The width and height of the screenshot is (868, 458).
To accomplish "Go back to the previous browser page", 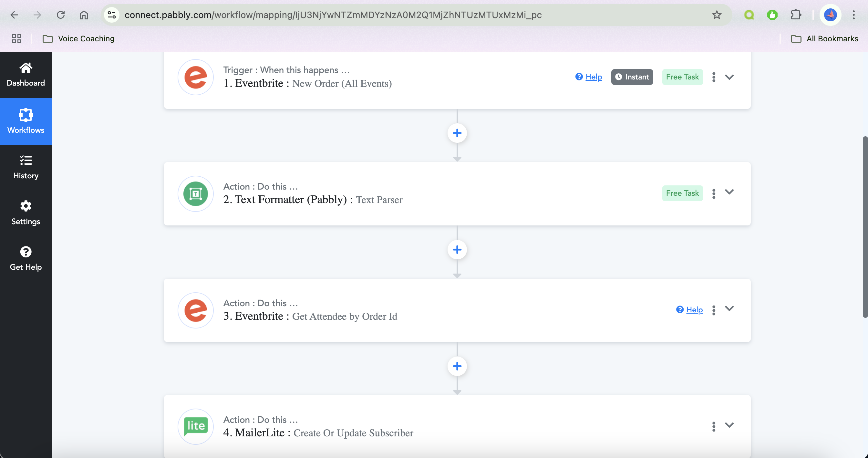I will (x=14, y=15).
